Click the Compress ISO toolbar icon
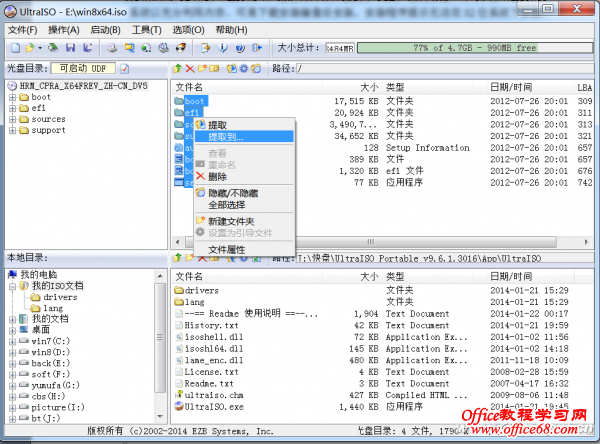Viewport: 600px width, 444px height. tap(129, 48)
